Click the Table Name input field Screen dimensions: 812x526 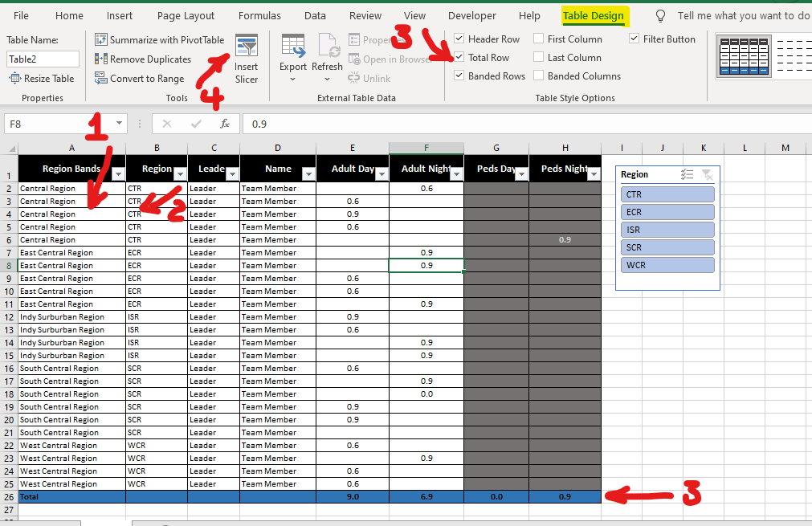click(43, 59)
